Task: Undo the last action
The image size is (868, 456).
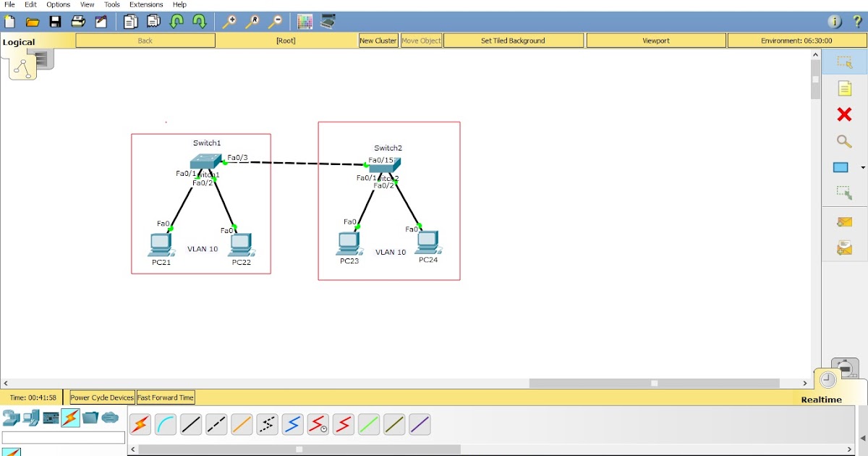Action: (176, 22)
